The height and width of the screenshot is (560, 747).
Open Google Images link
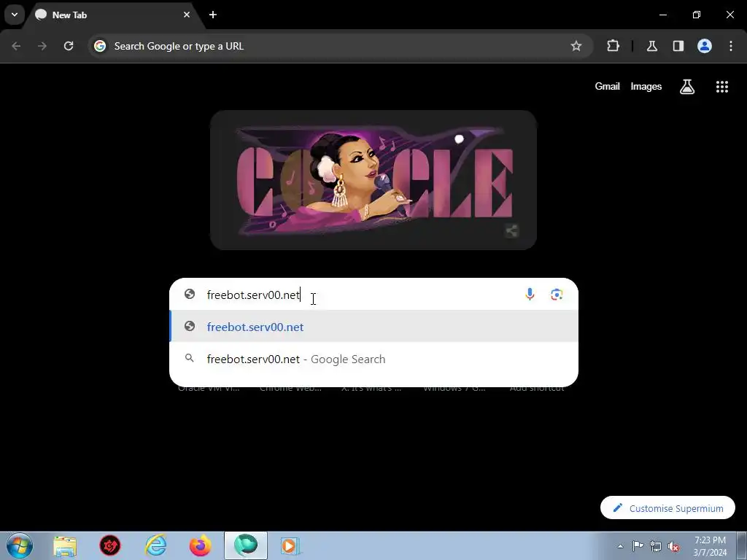646,86
